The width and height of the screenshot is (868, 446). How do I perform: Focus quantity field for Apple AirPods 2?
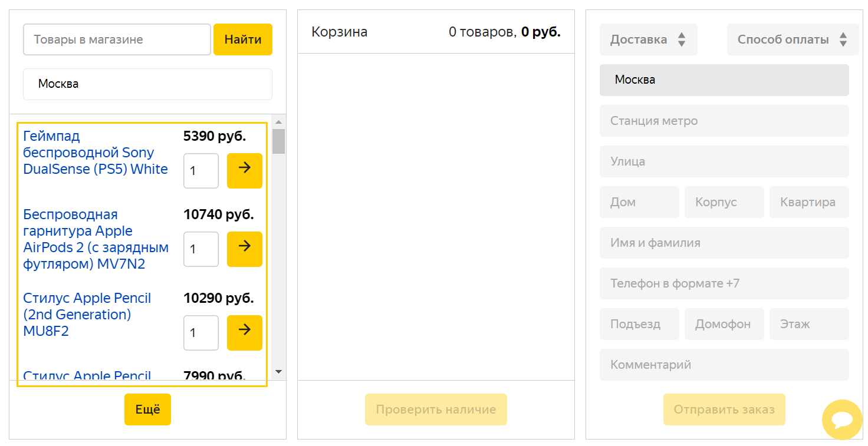click(x=201, y=249)
